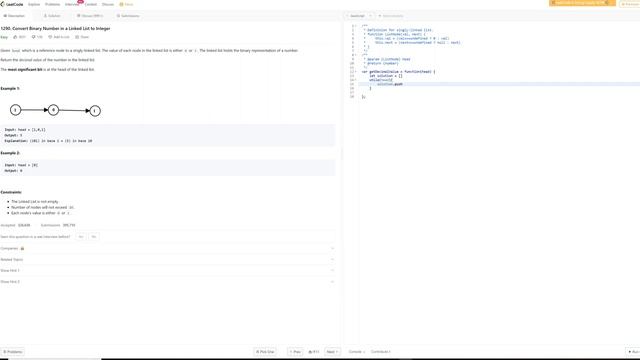Expand Show Hint 1
640x360 pixels.
pos(167,270)
